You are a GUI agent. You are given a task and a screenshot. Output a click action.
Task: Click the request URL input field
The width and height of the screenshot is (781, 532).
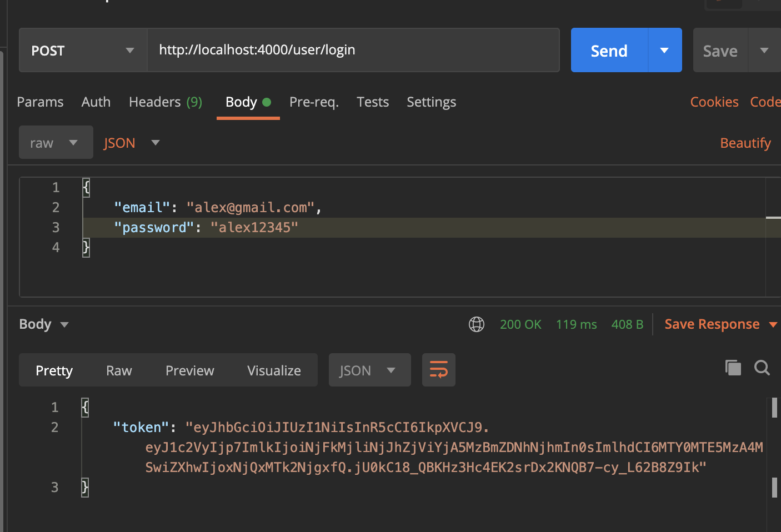353,50
